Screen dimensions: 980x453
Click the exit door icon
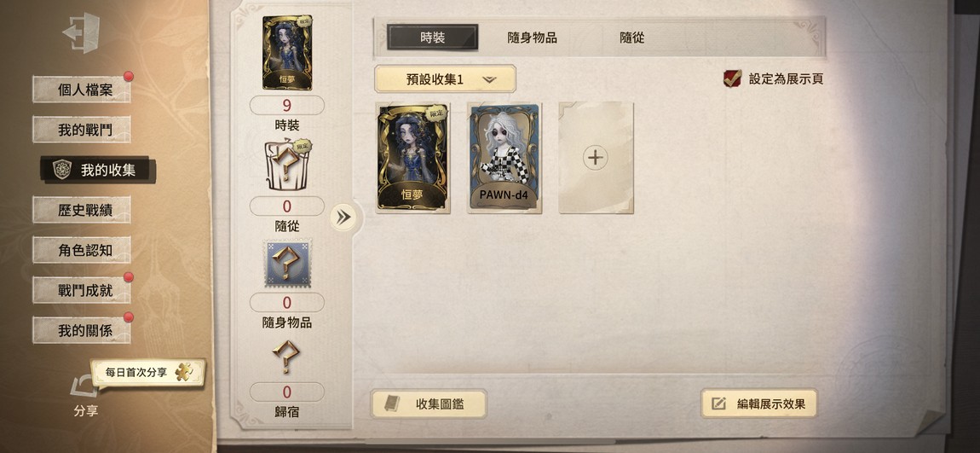tap(81, 32)
